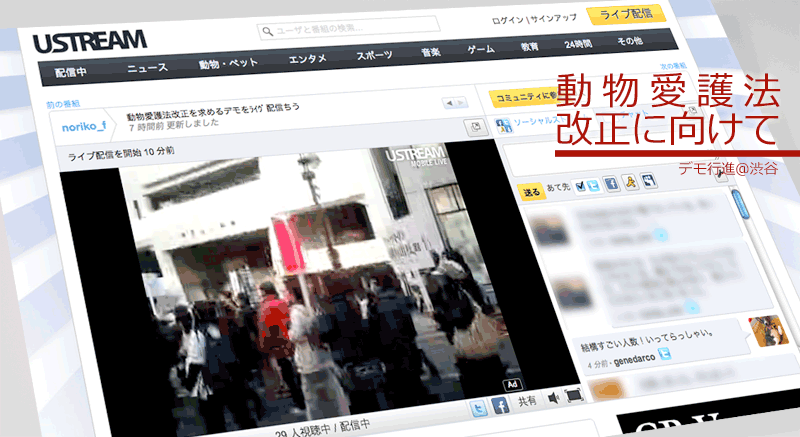Go to 前の番組 previous program link
This screenshot has width=800, height=437.
coord(63,104)
